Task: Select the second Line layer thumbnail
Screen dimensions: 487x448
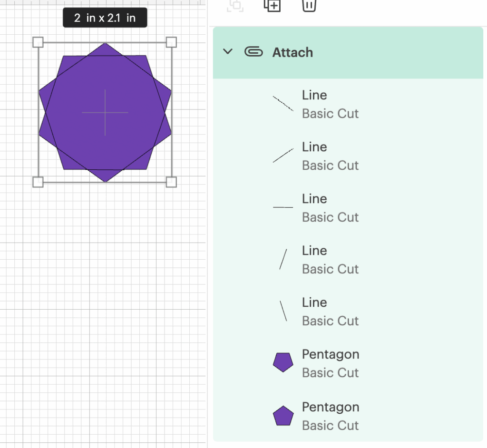Action: coord(283,156)
